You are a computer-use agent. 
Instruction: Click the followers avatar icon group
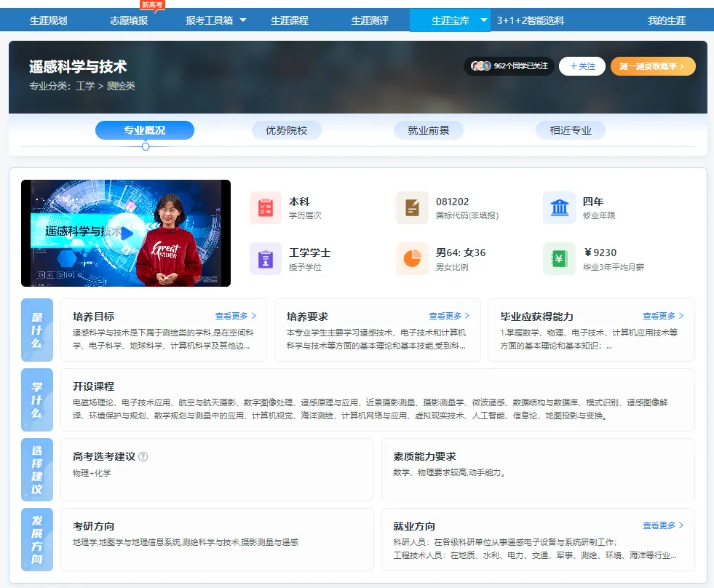tap(481, 66)
